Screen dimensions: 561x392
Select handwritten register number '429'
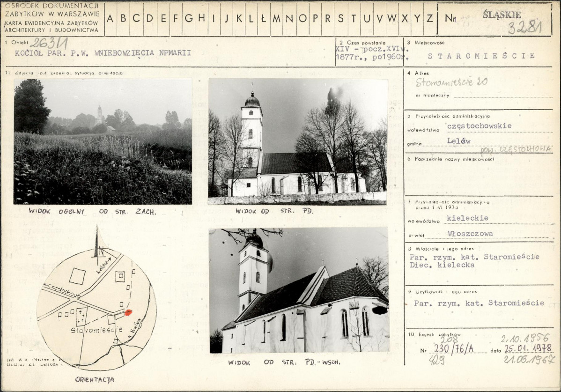tap(436, 360)
